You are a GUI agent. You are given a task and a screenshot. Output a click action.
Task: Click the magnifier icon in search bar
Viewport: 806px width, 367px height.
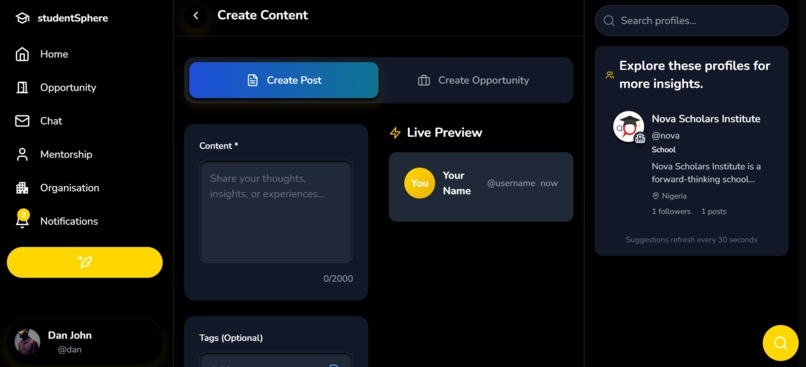point(609,21)
